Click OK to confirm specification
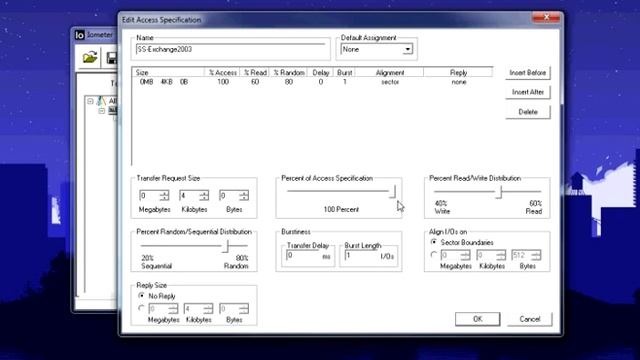This screenshot has height=360, width=640. tap(478, 319)
